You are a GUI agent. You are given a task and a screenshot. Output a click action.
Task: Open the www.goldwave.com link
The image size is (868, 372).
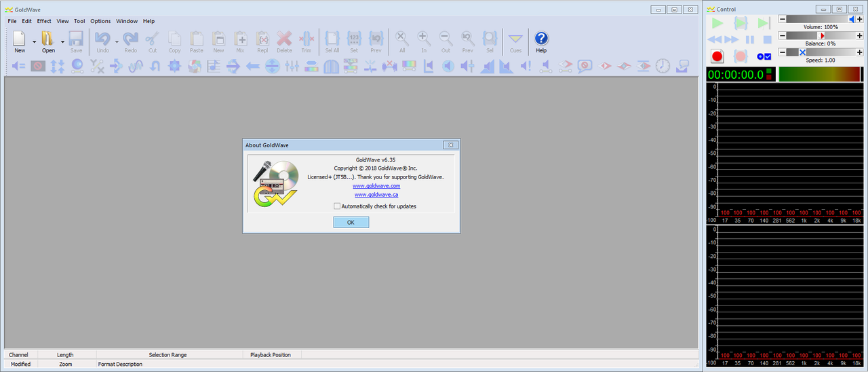[x=376, y=185]
